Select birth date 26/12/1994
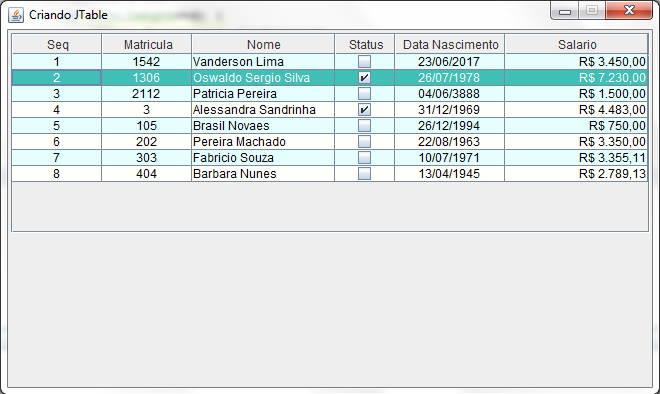The height and width of the screenshot is (394, 660). point(449,126)
